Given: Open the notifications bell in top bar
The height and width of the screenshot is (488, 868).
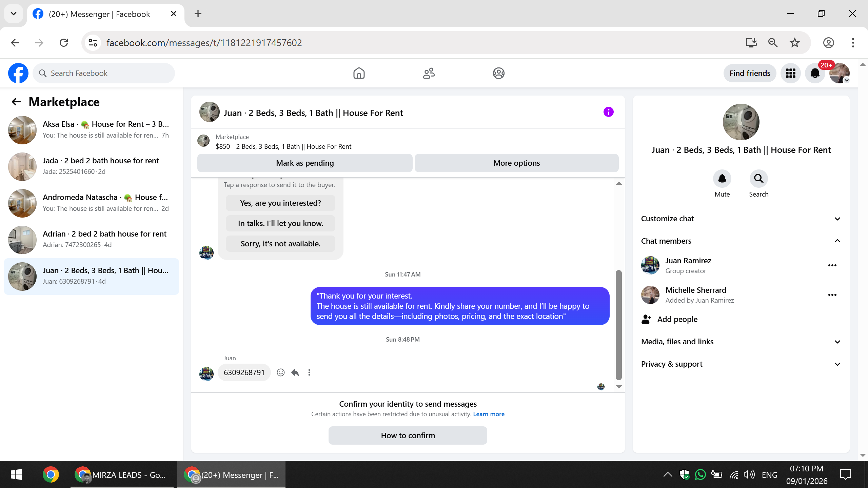Looking at the screenshot, I should tap(815, 73).
